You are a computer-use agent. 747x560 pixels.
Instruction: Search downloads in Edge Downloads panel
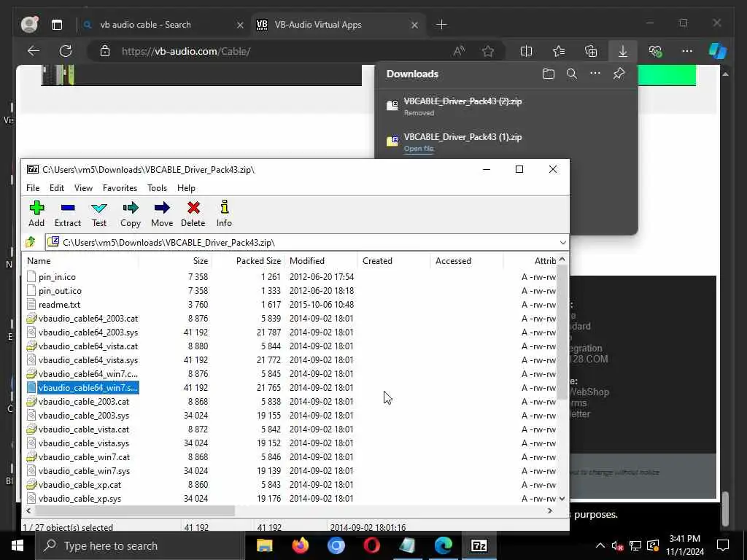coord(572,74)
